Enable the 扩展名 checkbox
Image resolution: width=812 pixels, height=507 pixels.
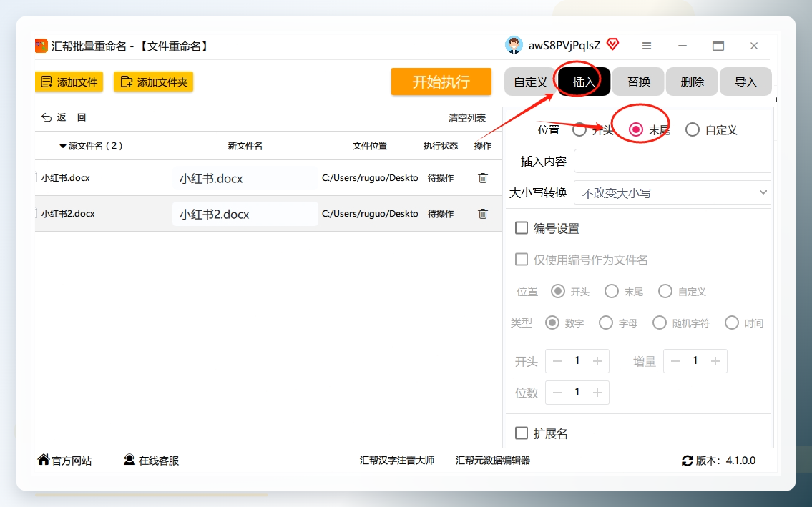[x=522, y=433]
